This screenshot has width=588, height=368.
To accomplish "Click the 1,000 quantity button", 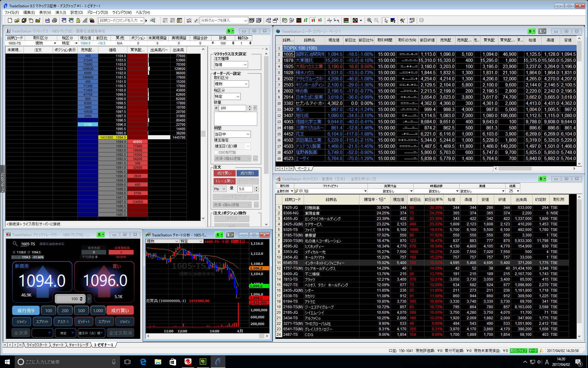I will pos(98,311).
